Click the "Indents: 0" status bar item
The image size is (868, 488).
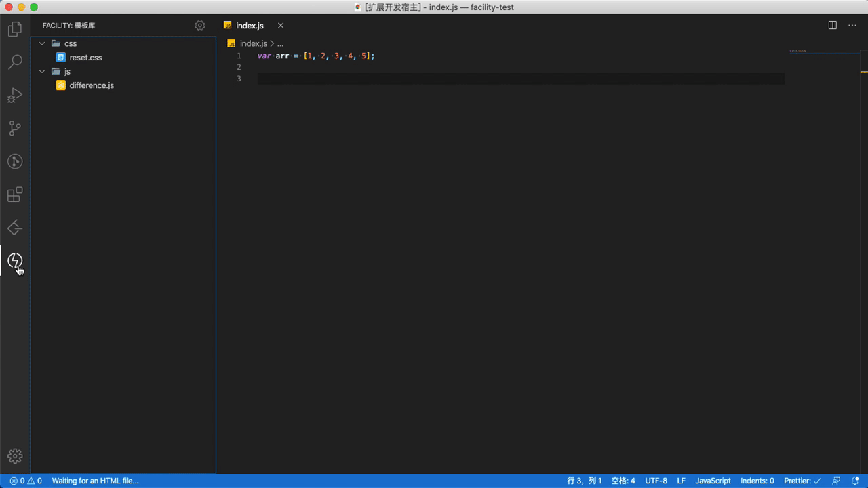tap(757, 481)
